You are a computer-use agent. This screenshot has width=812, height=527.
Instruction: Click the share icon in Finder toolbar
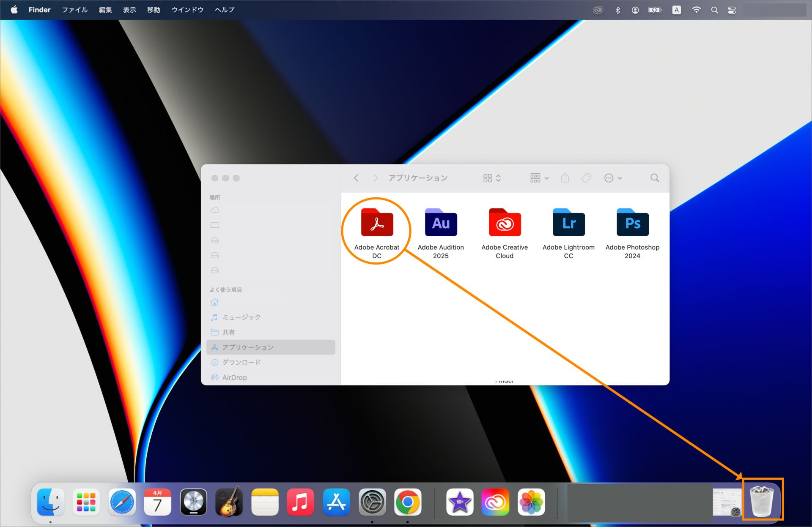(565, 178)
